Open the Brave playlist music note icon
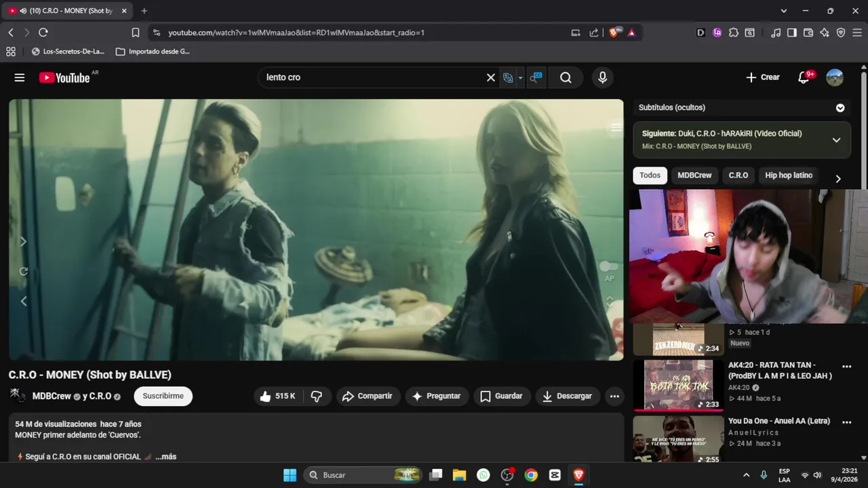The height and width of the screenshot is (488, 868). (776, 33)
